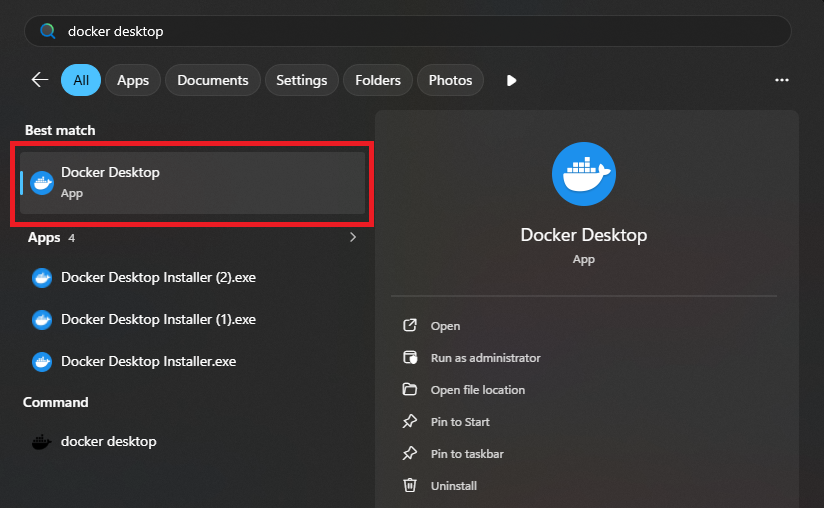Click the Apps section header
Image resolution: width=824 pixels, height=508 pixels.
[x=44, y=237]
